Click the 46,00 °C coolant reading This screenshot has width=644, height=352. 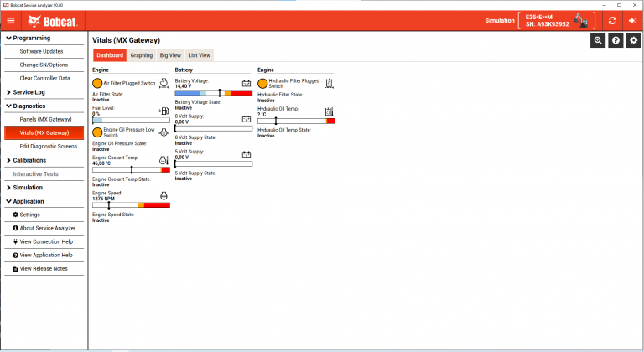[x=101, y=163]
